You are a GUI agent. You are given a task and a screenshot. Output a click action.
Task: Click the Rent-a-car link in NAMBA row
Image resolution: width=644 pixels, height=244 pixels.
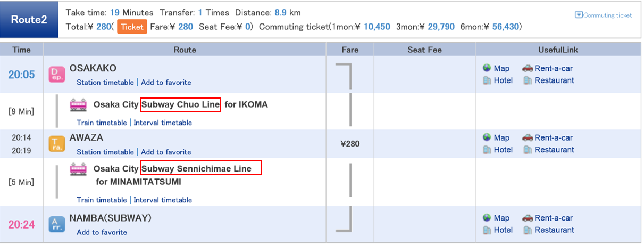tap(554, 218)
